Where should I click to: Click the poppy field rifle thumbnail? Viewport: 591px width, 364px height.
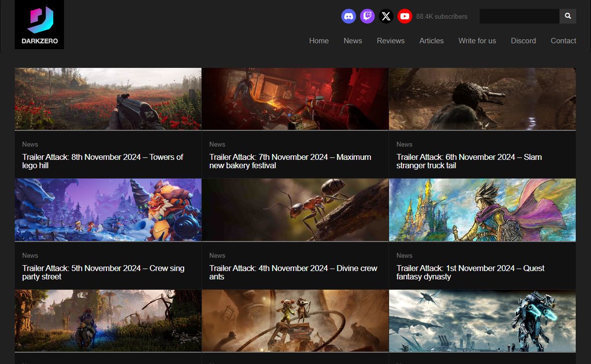pos(108,99)
